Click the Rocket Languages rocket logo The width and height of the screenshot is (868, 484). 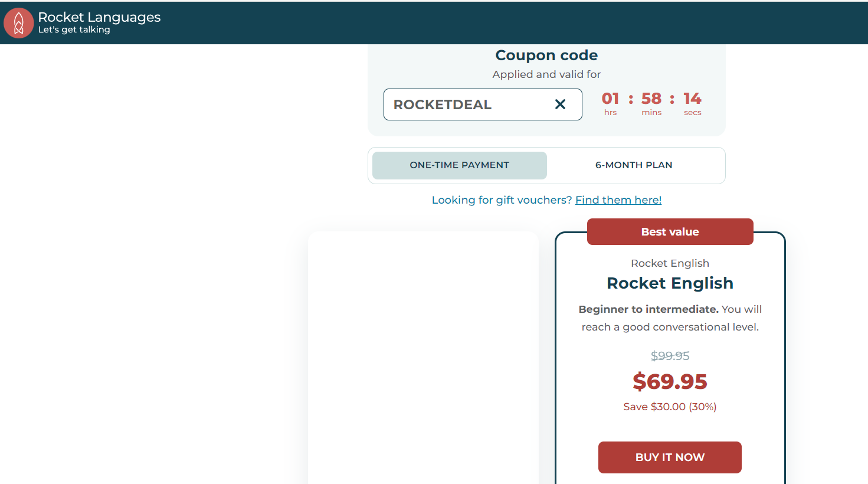click(18, 22)
